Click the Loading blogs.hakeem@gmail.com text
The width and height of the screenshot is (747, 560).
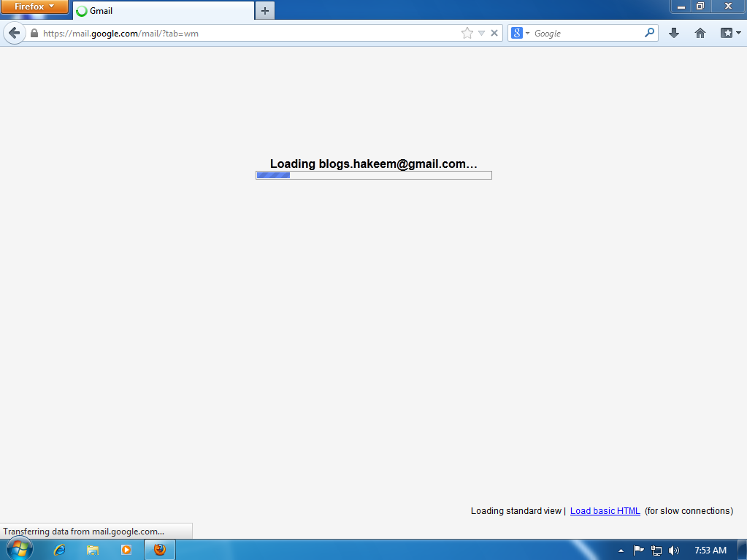click(374, 164)
